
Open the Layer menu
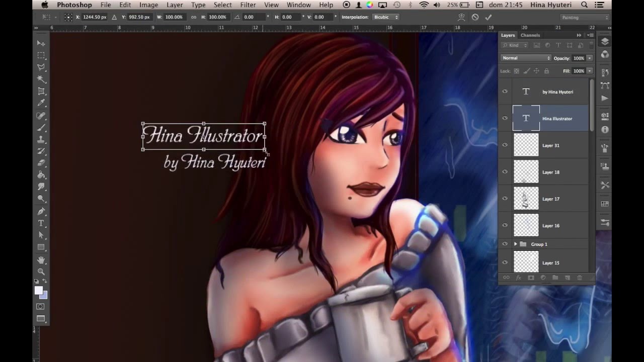(175, 5)
